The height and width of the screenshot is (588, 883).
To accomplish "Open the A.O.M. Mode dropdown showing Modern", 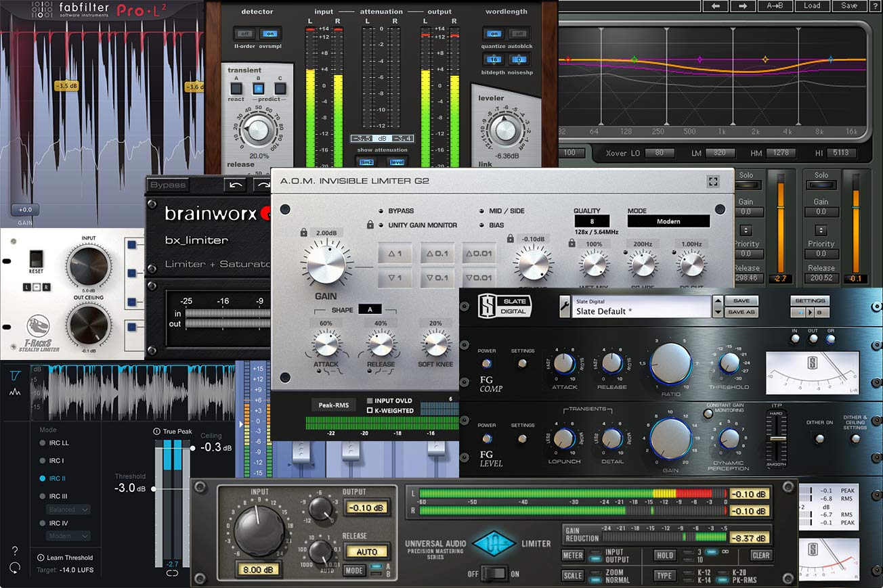I will pos(668,221).
